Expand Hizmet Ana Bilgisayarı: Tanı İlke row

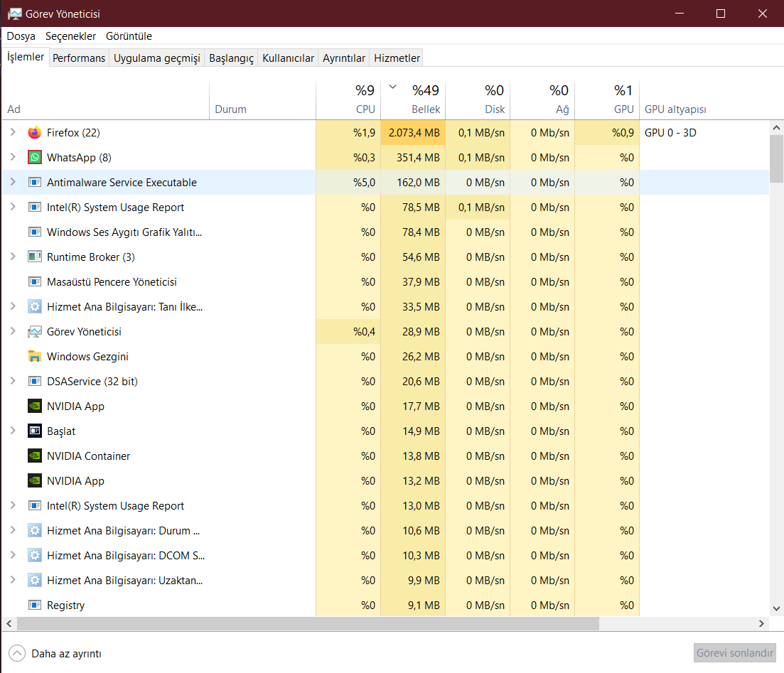[x=13, y=306]
